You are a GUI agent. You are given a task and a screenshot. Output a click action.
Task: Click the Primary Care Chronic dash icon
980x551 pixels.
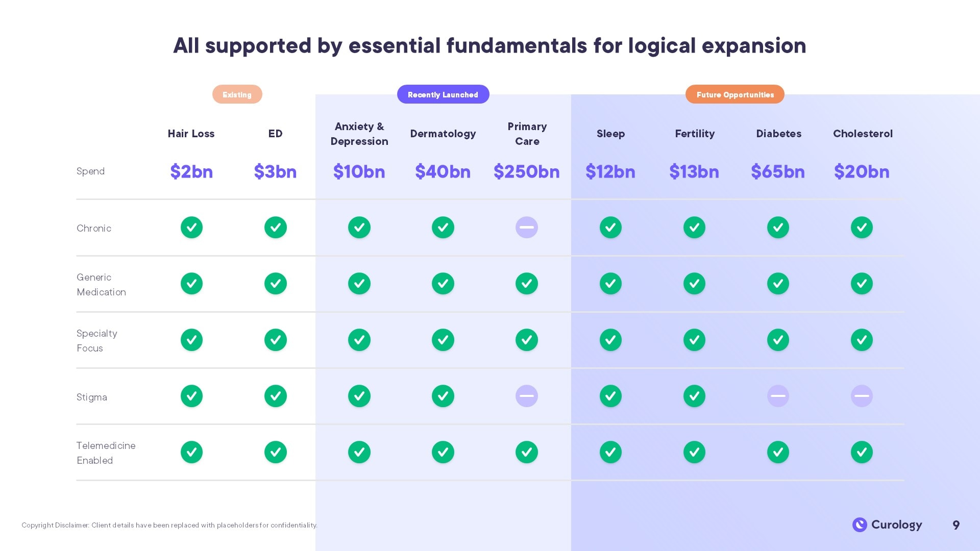point(527,228)
